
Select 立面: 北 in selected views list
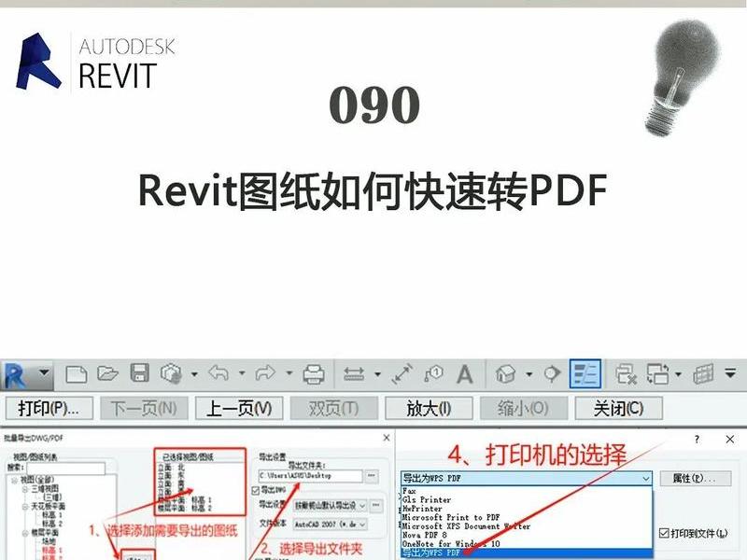[x=172, y=468]
